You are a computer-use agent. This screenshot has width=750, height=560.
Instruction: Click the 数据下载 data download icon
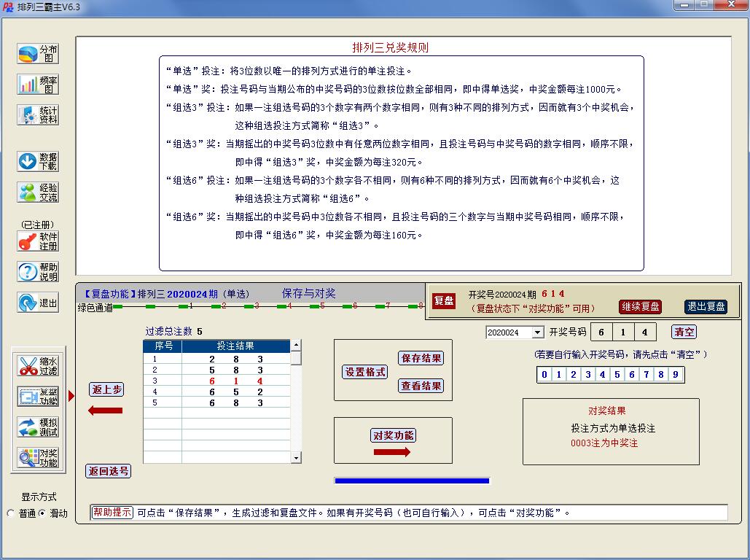click(x=38, y=162)
